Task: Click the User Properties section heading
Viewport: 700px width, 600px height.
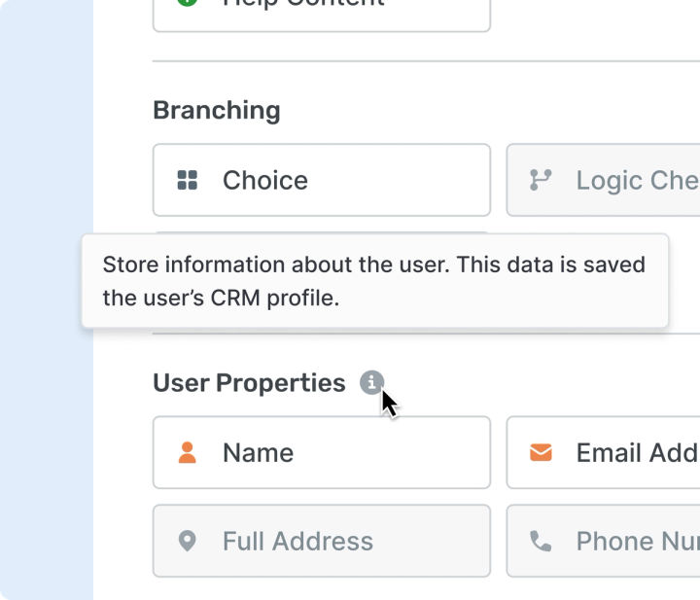Action: (x=249, y=383)
